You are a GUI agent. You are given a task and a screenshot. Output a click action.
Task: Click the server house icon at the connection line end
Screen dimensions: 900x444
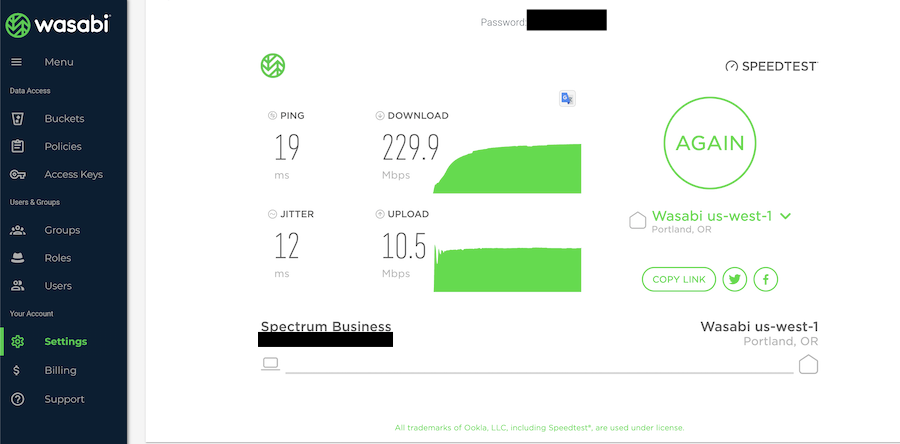808,364
